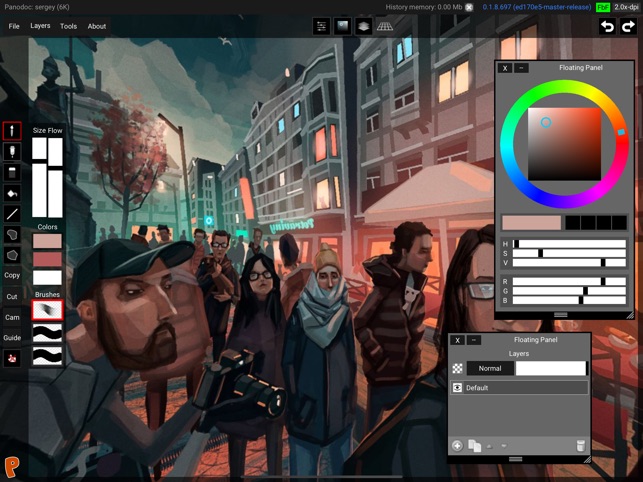Select the freeform Lasso fill tool
Screen dimensions: 643x482
[x=12, y=234]
